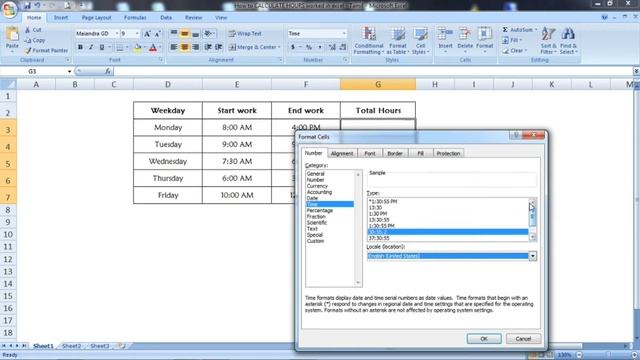Toggle Top Align in Alignment group
The height and width of the screenshot is (360, 640).
click(x=174, y=33)
